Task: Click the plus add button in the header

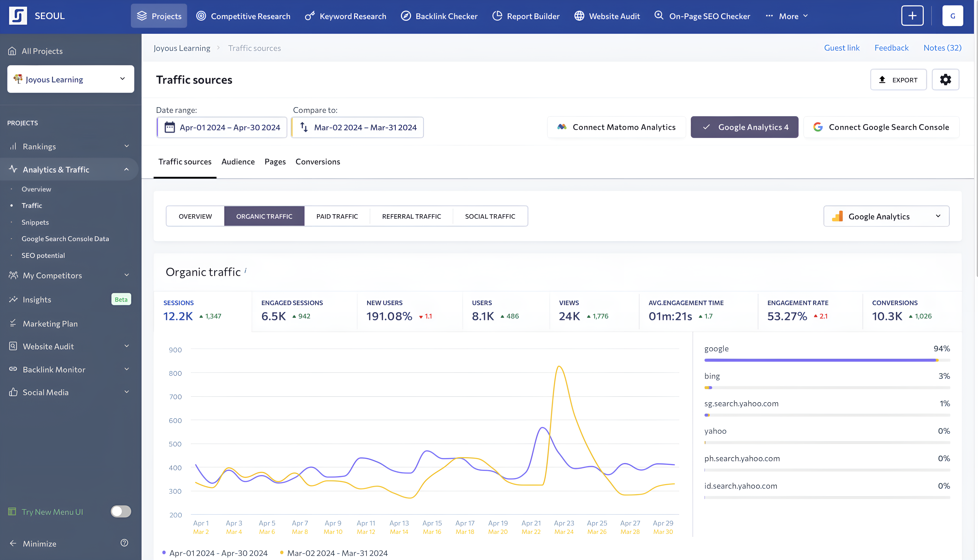Action: (x=912, y=16)
